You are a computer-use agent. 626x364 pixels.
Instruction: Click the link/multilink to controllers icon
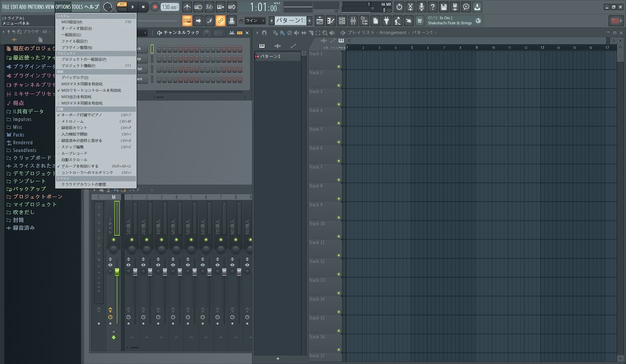[220, 21]
